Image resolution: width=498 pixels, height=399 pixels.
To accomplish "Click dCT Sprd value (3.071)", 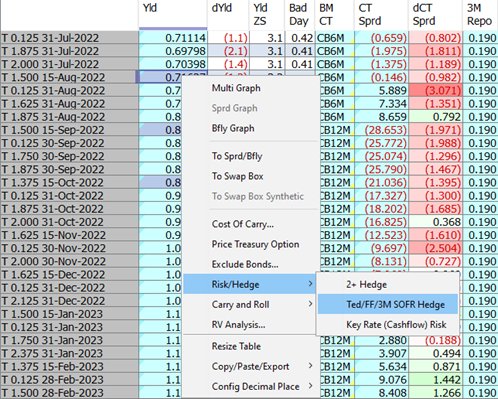I will click(436, 90).
